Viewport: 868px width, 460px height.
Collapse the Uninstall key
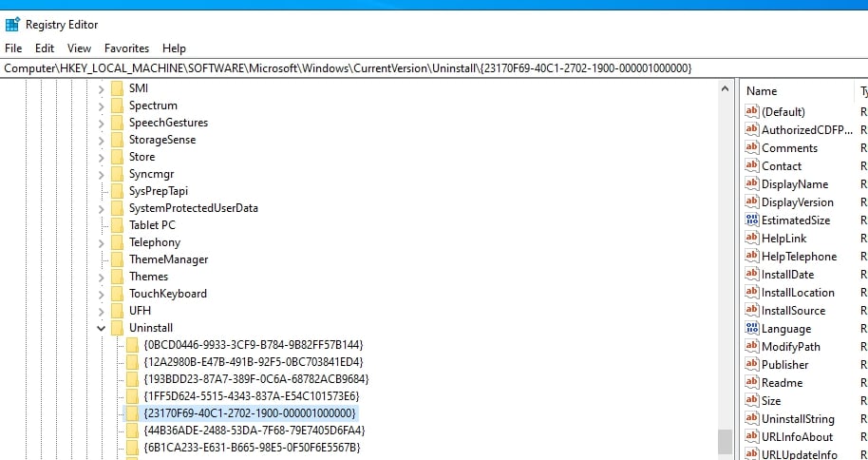pos(102,328)
